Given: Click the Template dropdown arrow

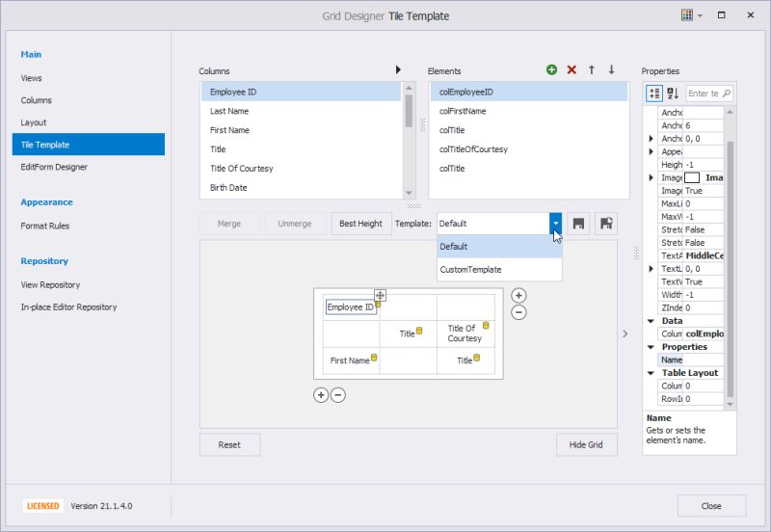Looking at the screenshot, I should click(x=556, y=224).
